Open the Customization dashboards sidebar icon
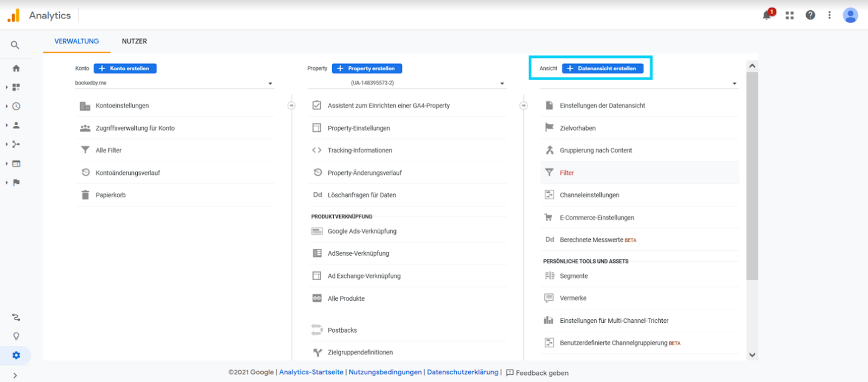Image resolution: width=868 pixels, height=382 pixels. (x=16, y=87)
